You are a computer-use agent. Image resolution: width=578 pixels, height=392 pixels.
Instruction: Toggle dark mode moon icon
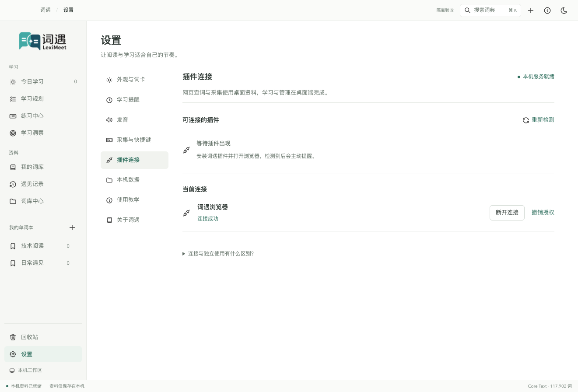(x=564, y=10)
